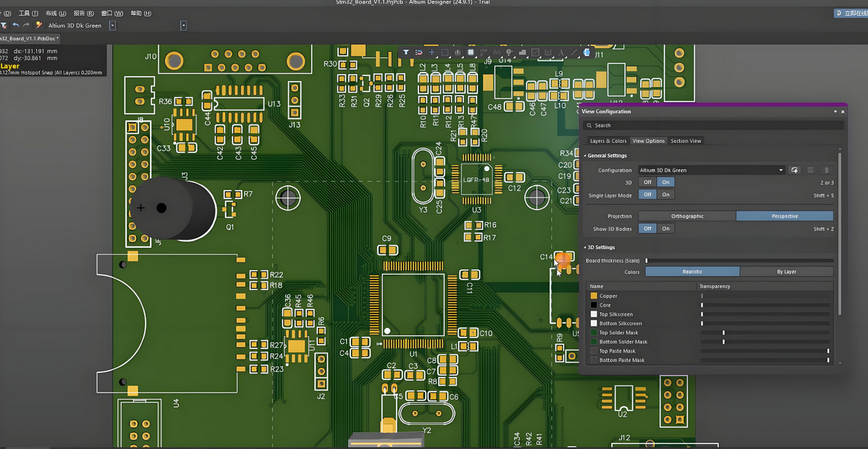
Task: Click the yellow cross-probe lightning icon
Action: tap(39, 25)
